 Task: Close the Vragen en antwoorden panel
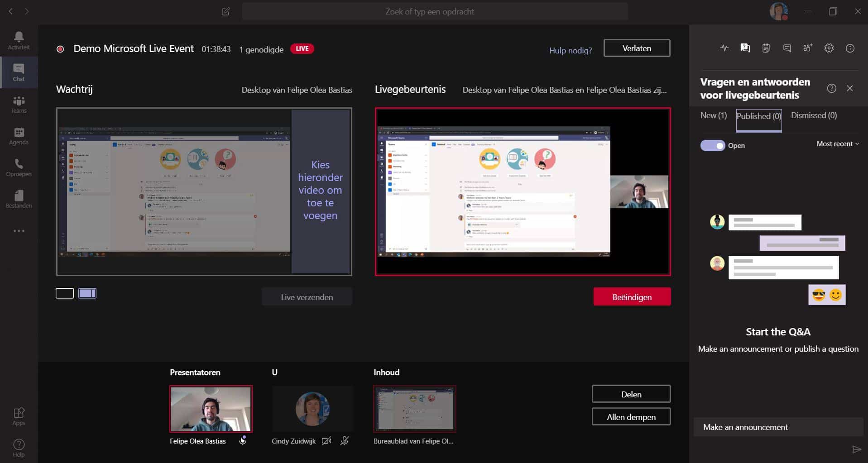850,88
